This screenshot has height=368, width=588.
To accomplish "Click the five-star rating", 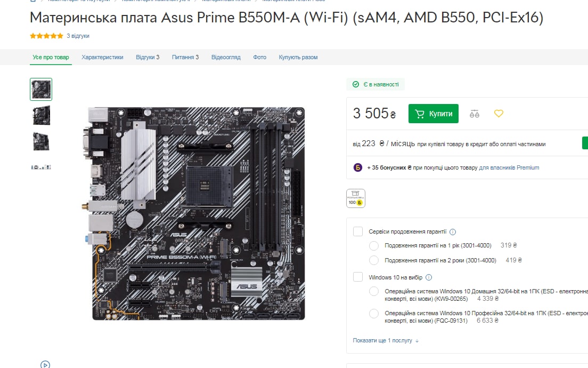I will [x=46, y=36].
